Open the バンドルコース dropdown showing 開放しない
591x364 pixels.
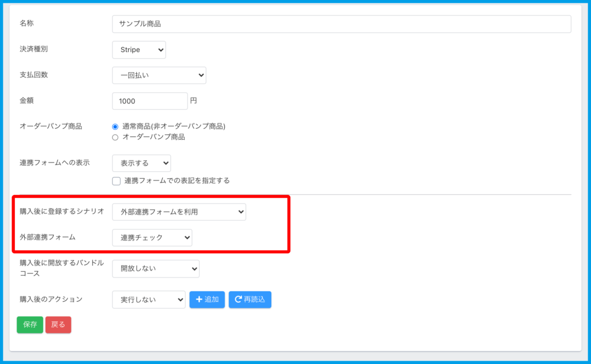tap(155, 268)
